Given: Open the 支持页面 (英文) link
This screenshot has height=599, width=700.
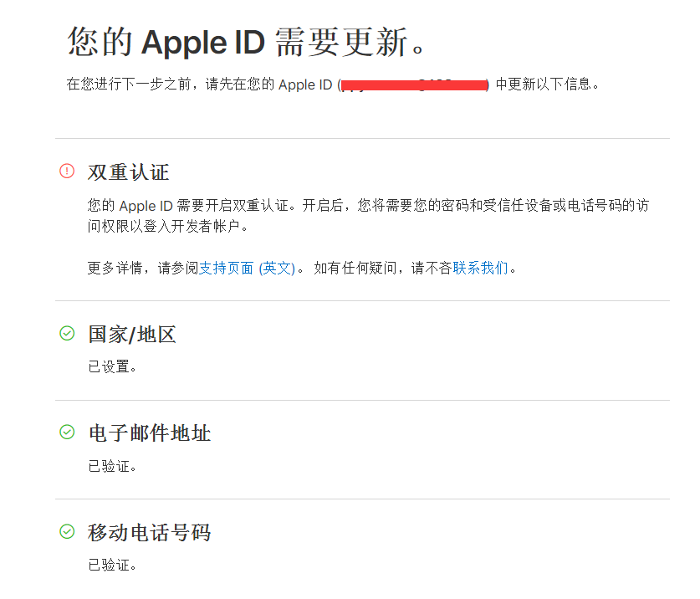Looking at the screenshot, I should point(247,268).
